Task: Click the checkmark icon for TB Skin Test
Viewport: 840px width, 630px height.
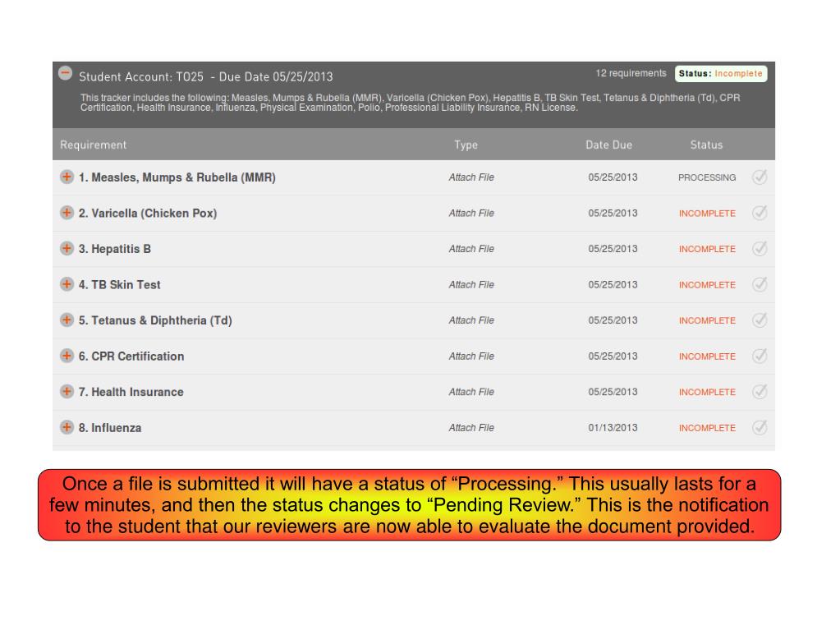Action: [x=760, y=284]
